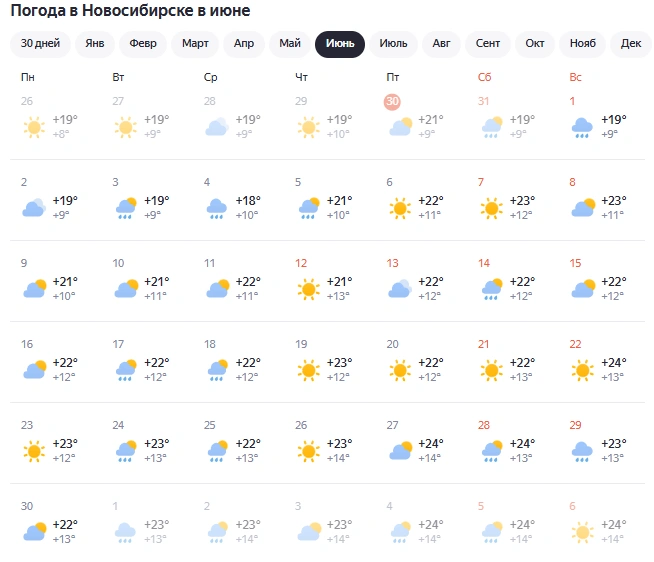The height and width of the screenshot is (562, 654).
Task: Open the Сент month tab
Action: (x=488, y=44)
